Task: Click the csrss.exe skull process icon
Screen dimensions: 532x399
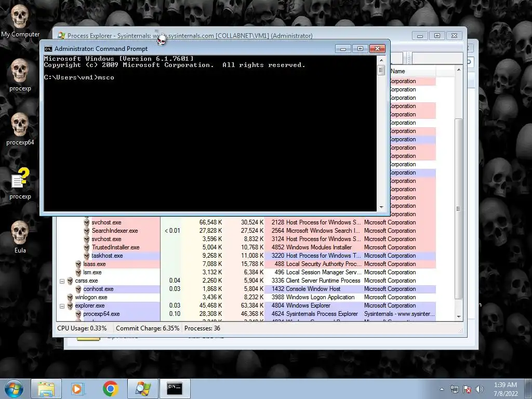Action: (x=70, y=281)
